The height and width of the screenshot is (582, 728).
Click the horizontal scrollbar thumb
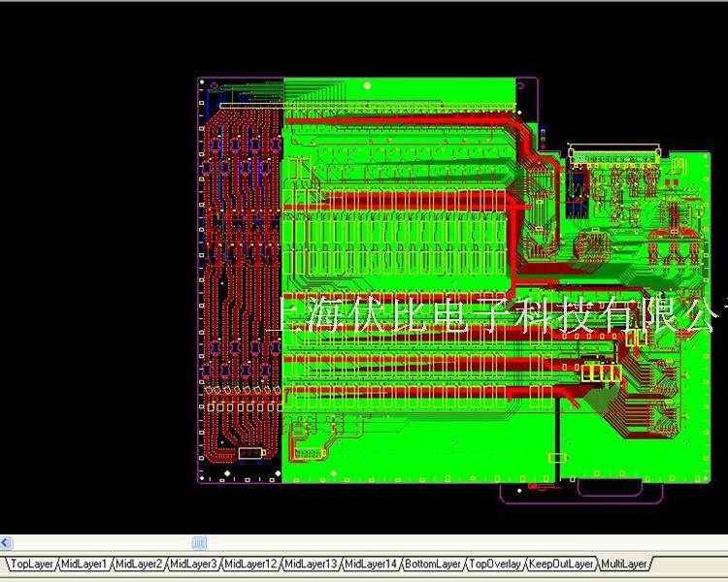pyautogui.click(x=199, y=542)
